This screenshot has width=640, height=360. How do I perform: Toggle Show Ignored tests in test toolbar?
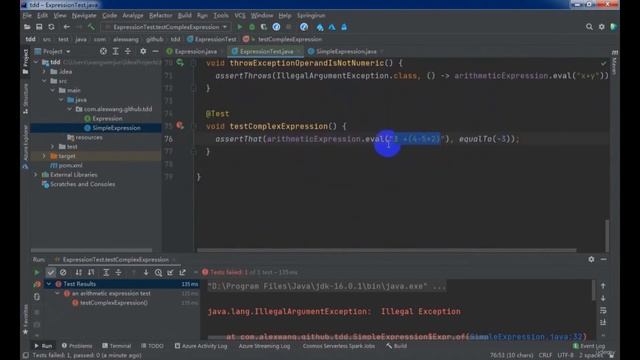click(x=63, y=272)
